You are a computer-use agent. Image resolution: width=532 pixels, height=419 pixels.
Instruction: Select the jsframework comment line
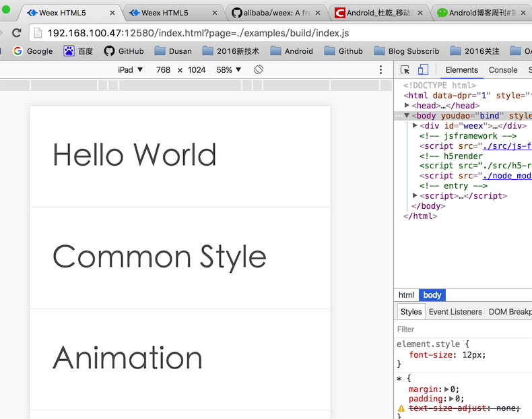468,136
